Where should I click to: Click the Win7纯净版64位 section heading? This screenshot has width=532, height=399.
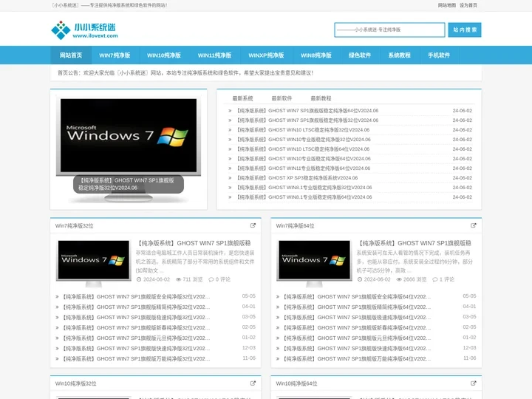[295, 225]
